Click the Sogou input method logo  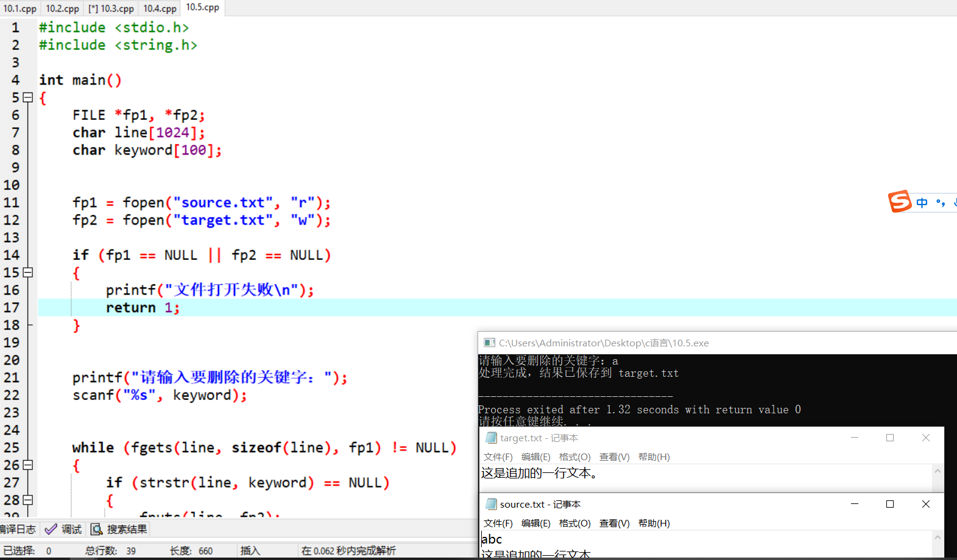900,201
